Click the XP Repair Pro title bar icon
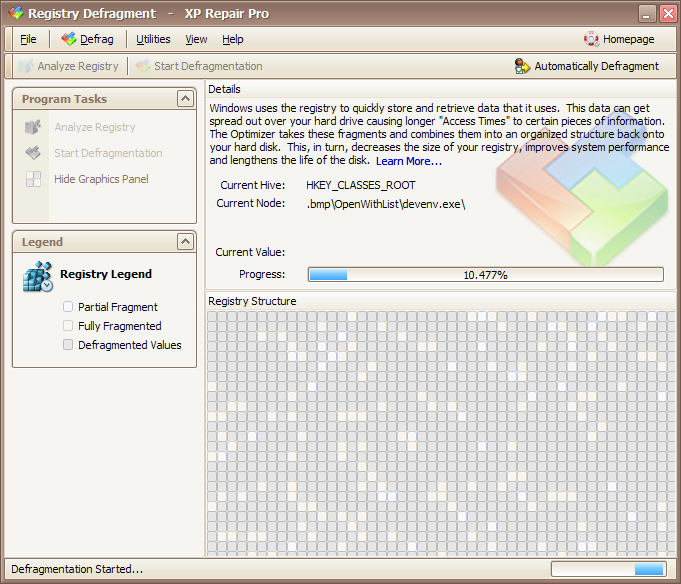The width and height of the screenshot is (681, 584). click(16, 13)
